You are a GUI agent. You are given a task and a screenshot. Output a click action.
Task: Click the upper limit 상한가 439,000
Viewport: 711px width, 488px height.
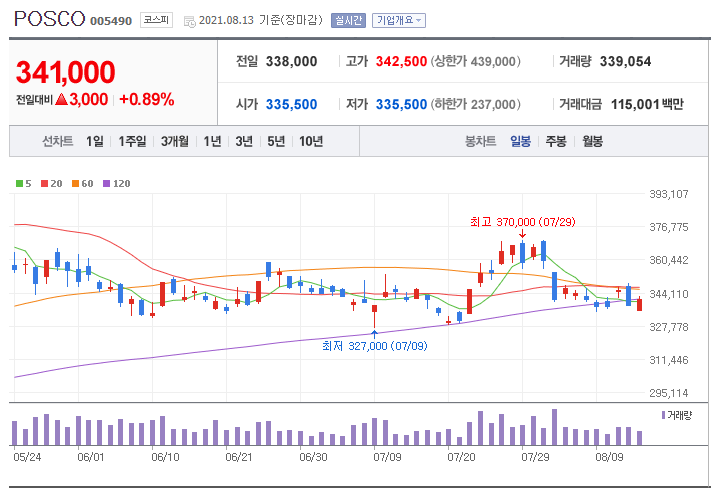click(475, 62)
